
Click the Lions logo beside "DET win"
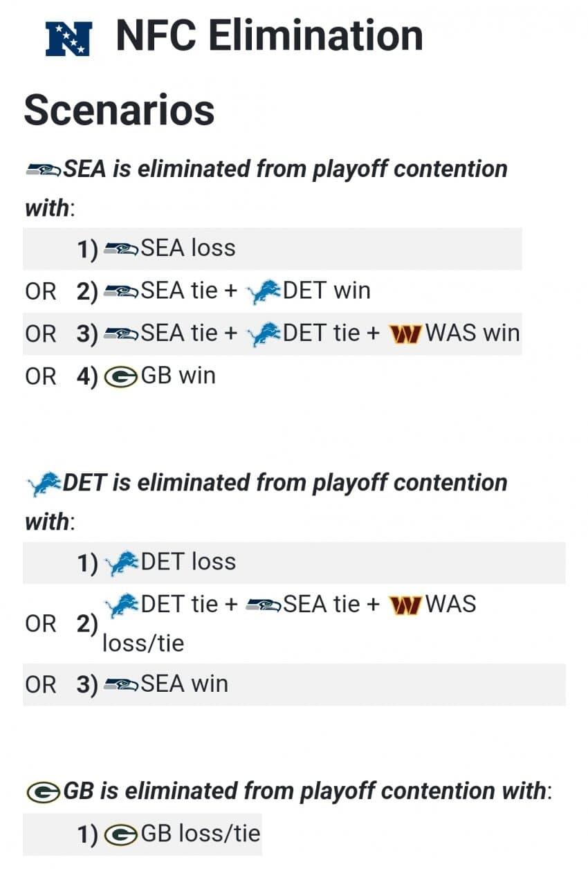coord(264,291)
